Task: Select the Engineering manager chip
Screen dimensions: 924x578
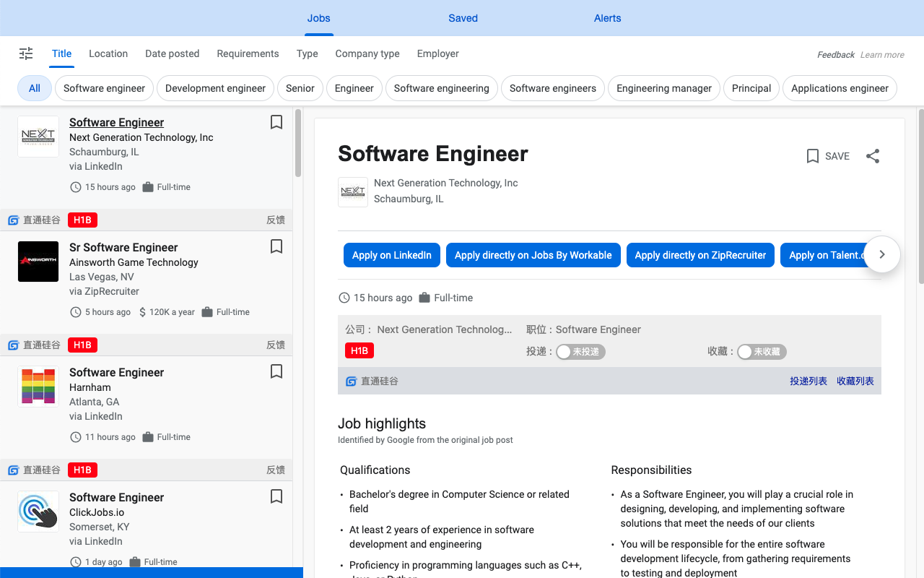Action: 664,88
